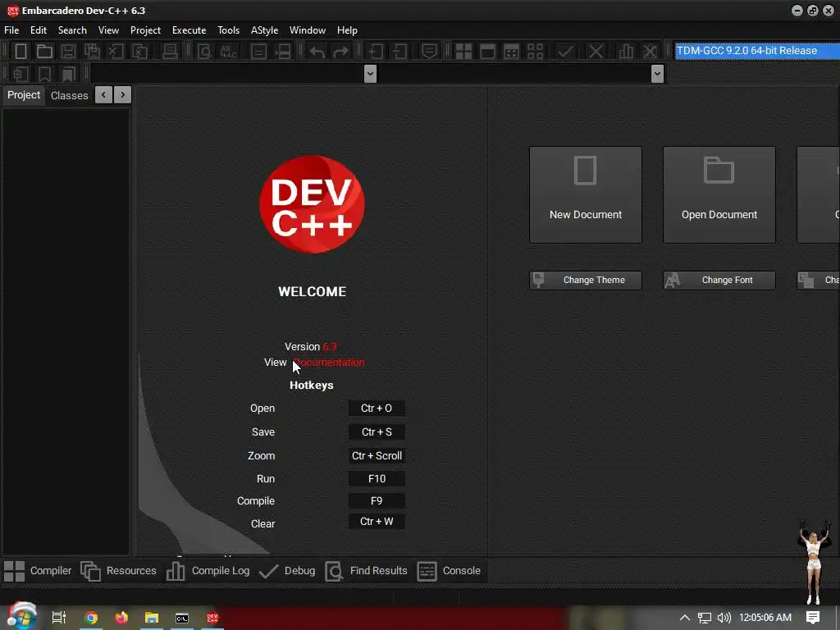The width and height of the screenshot is (840, 630).
Task: Click the Close file toolbar icon
Action: (x=116, y=52)
